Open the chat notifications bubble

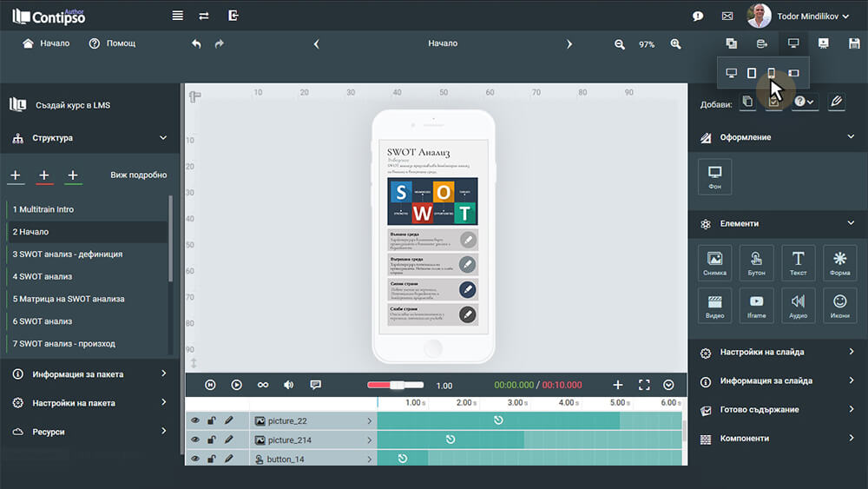click(x=698, y=16)
